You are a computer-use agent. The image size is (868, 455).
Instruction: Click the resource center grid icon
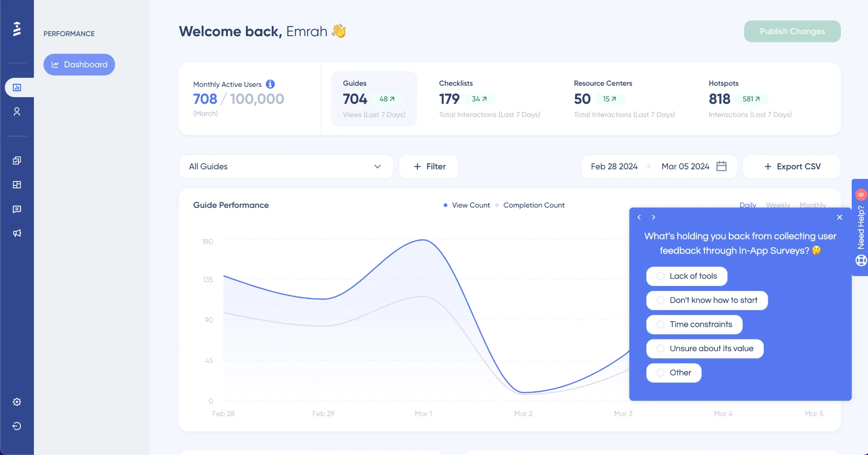tap(17, 185)
